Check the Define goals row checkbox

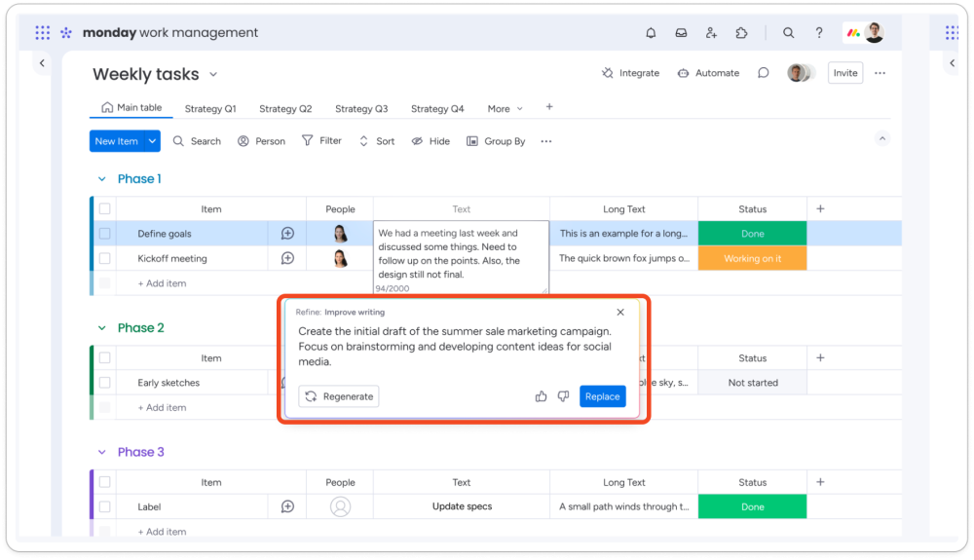tap(104, 234)
